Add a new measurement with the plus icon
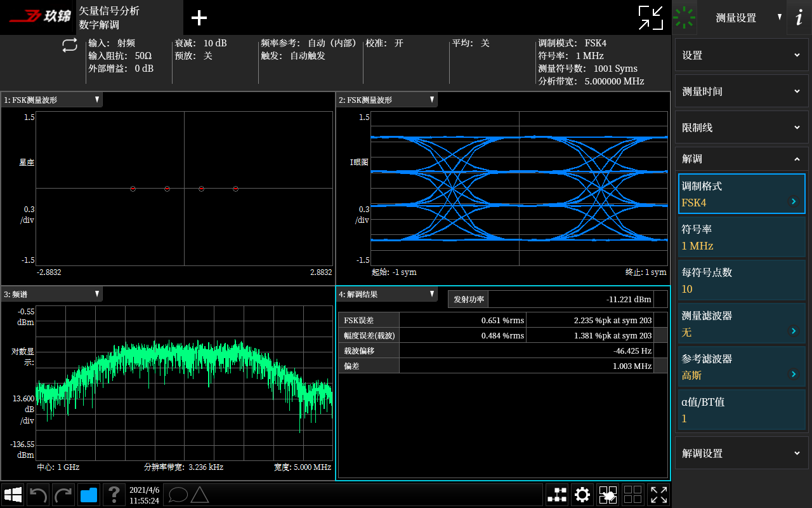This screenshot has height=508, width=812. click(199, 18)
